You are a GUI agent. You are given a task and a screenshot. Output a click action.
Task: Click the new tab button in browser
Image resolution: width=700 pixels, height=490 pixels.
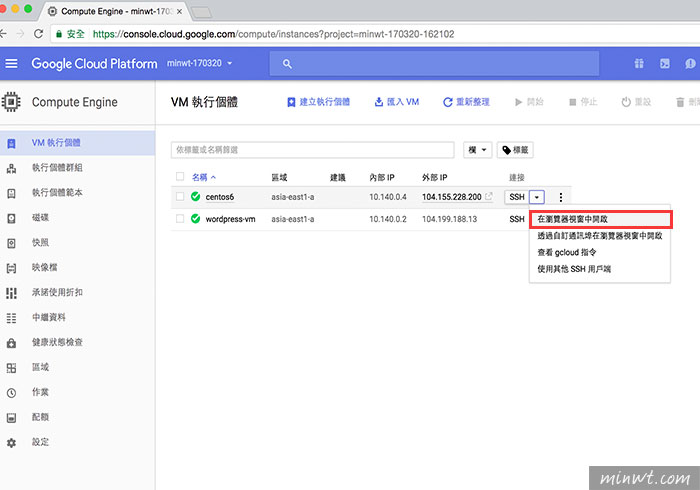(202, 12)
